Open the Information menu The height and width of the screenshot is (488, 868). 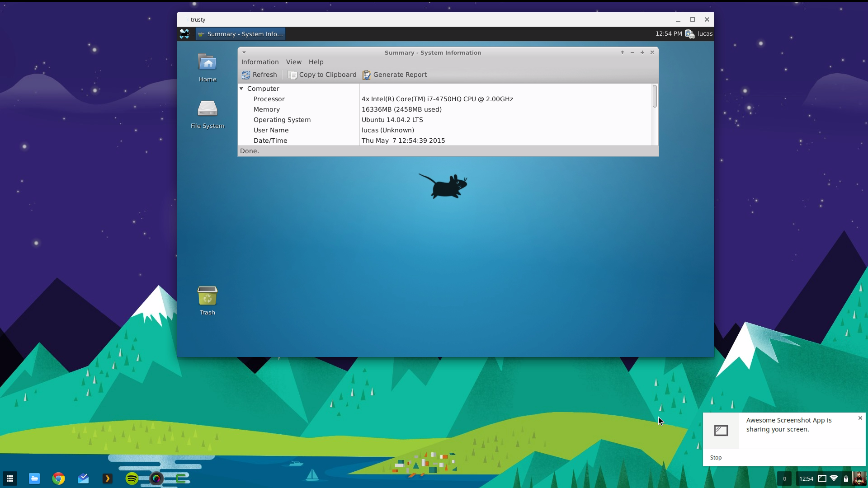(x=260, y=62)
